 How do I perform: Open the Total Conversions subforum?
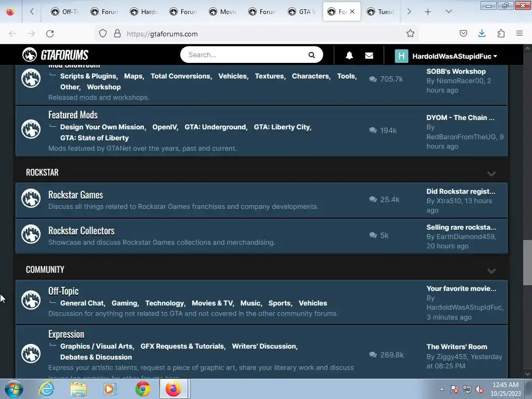tap(180, 76)
